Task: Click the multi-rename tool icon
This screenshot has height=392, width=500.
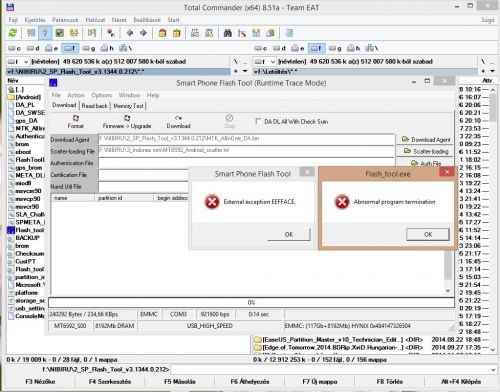Action: (242, 33)
